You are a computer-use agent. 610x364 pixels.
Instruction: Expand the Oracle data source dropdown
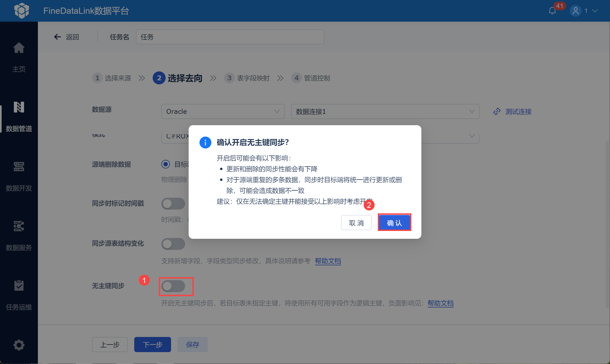point(222,111)
